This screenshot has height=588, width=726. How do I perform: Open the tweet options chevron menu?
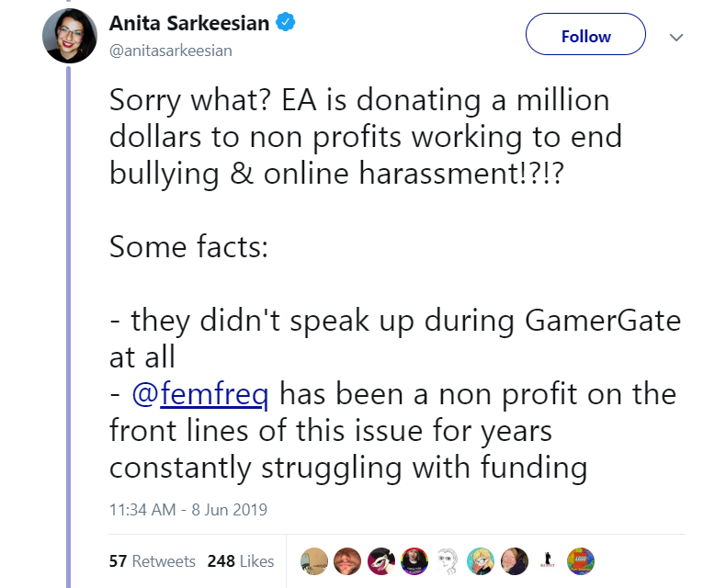[x=676, y=38]
